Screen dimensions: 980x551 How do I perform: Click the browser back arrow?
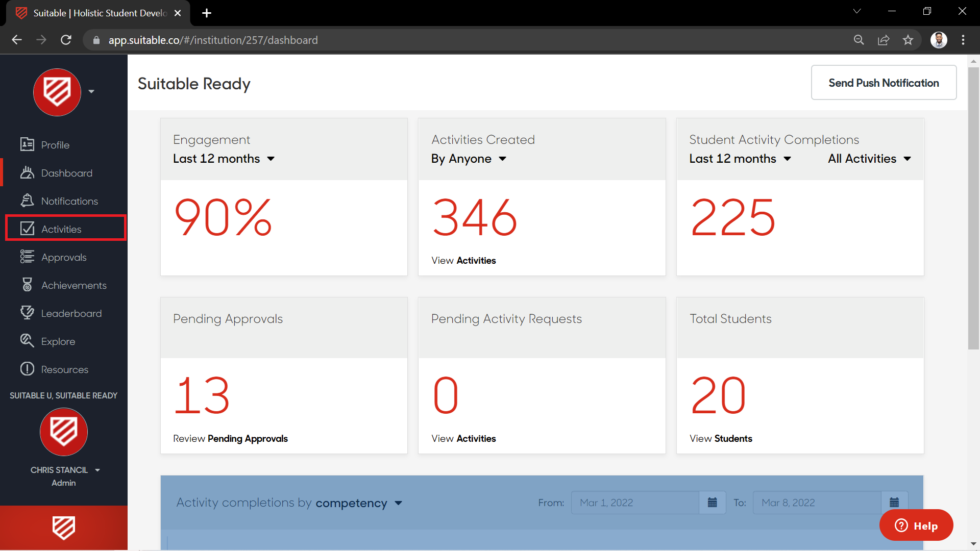[17, 40]
